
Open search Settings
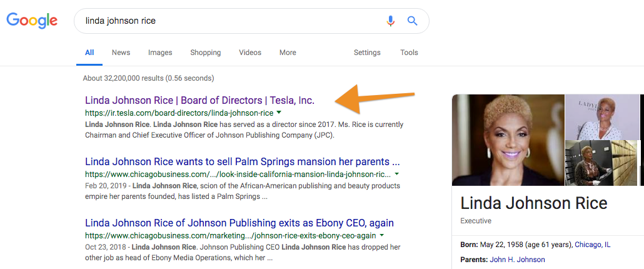pos(367,53)
